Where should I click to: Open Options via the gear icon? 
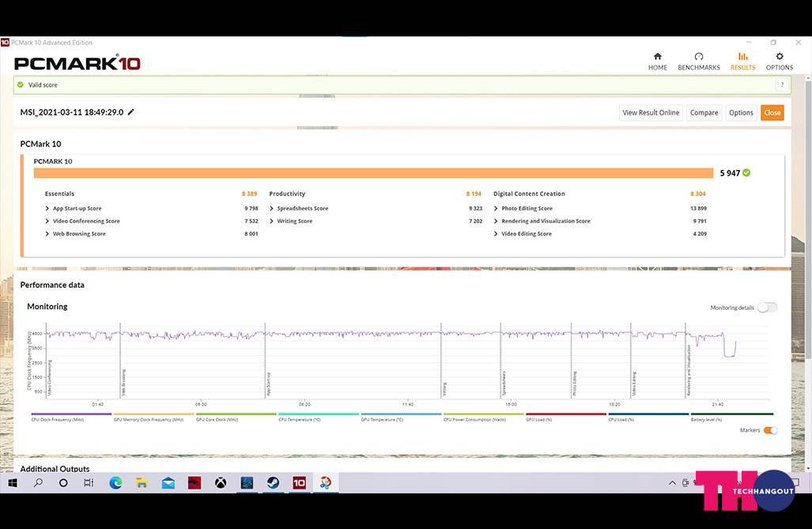pos(780,56)
